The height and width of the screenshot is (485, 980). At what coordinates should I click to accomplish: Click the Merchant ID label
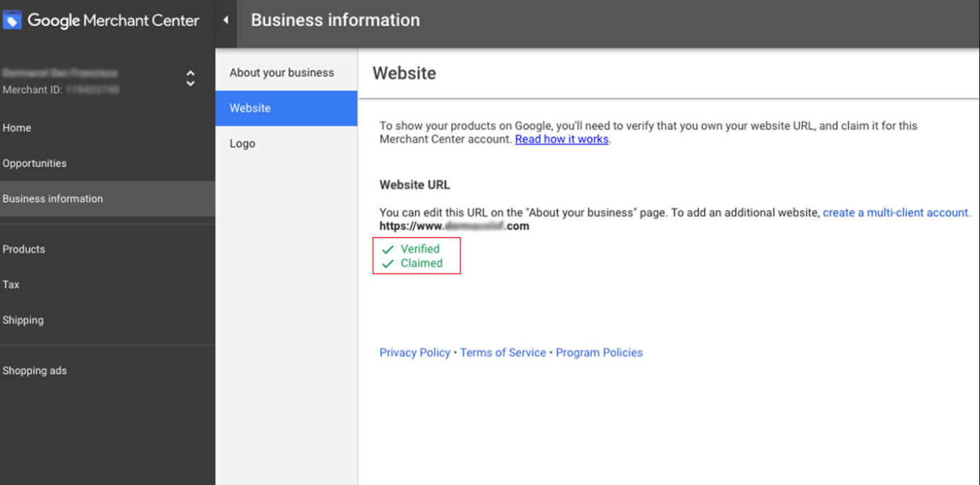click(x=32, y=90)
